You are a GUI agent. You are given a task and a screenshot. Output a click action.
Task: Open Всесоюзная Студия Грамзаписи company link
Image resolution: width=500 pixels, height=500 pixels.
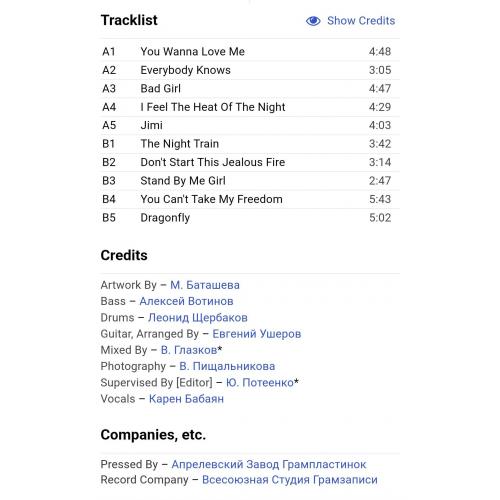tap(290, 480)
